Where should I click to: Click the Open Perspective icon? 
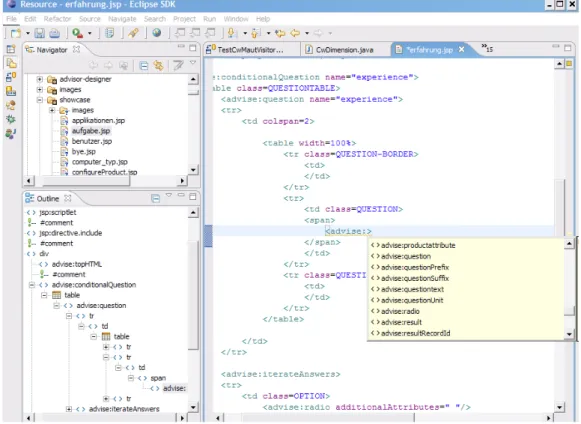(x=11, y=49)
